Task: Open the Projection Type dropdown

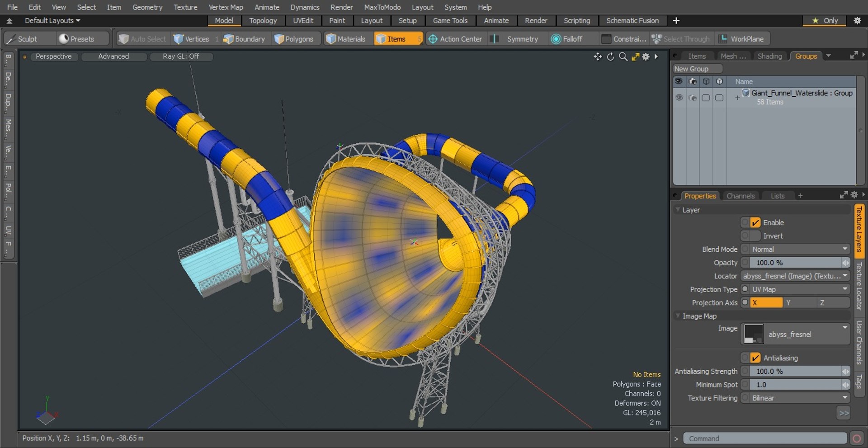Action: 800,289
